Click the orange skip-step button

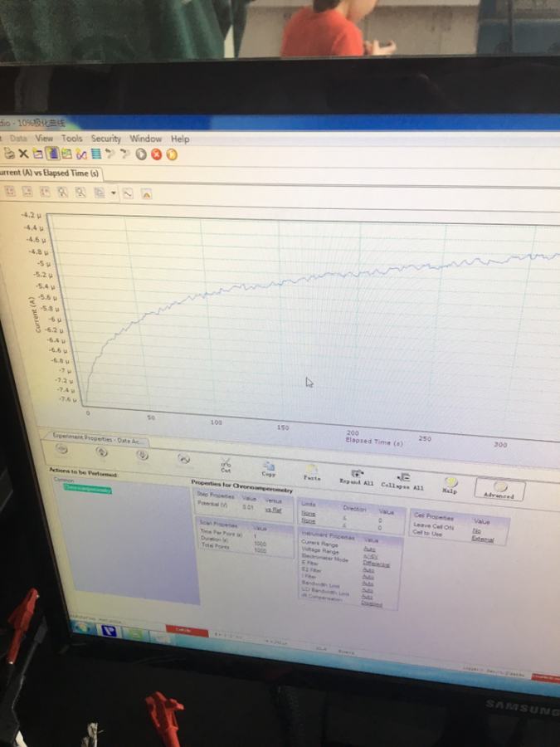coord(172,155)
